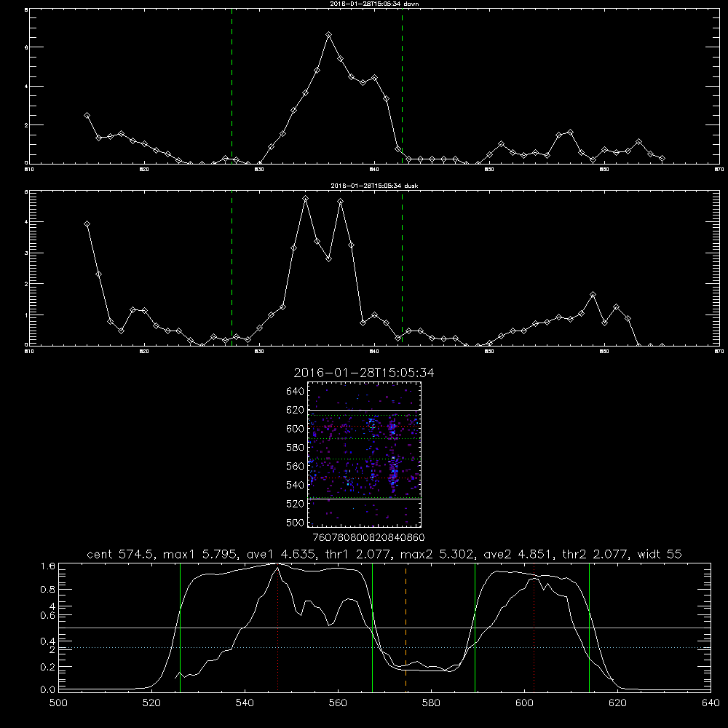Click the rightmost green vertical line in bottom plot
Screen dimensions: 728x728
[x=589, y=627]
